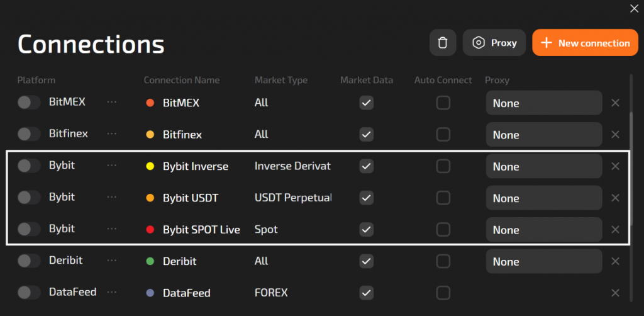This screenshot has width=644, height=316.
Task: Click the New connection button
Action: tap(585, 43)
